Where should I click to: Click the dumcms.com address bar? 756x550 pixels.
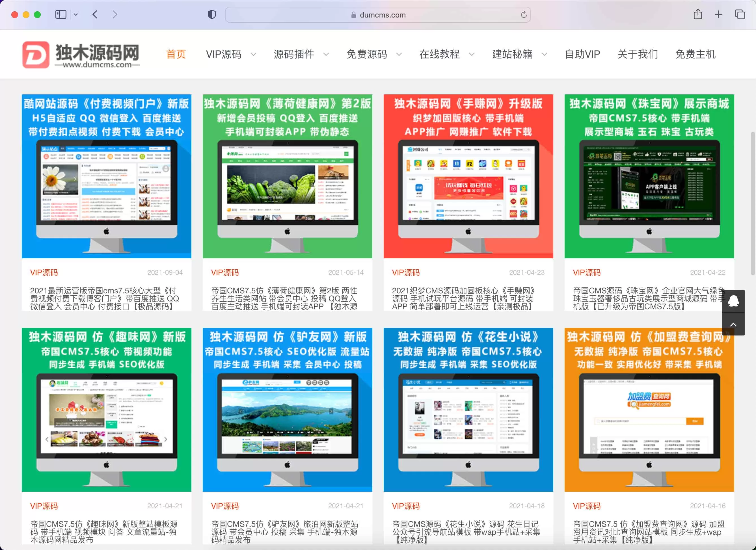[378, 15]
